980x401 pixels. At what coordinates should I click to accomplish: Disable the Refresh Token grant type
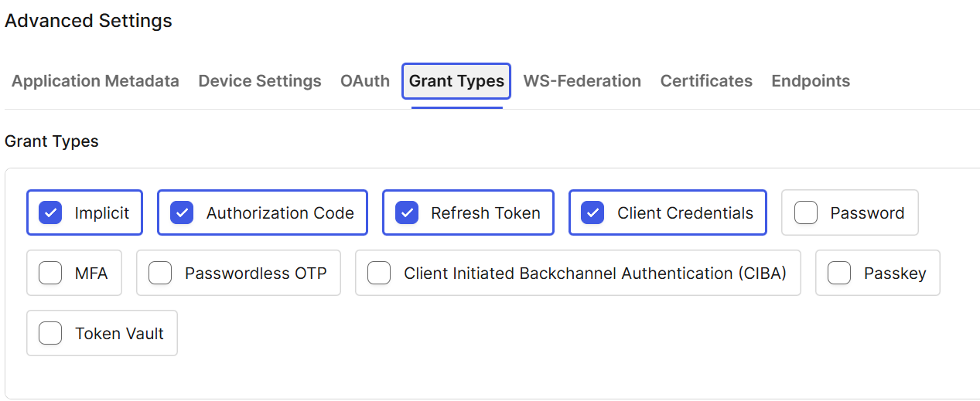pos(407,212)
